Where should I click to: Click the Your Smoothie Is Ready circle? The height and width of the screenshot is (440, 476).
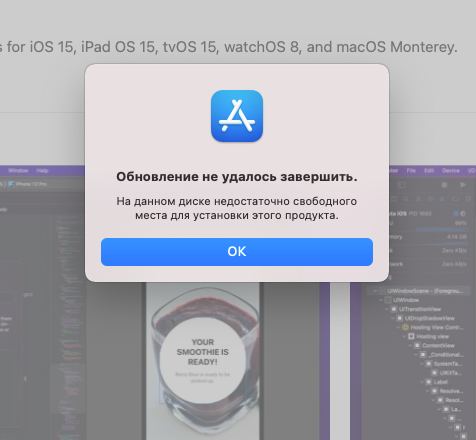(203, 361)
